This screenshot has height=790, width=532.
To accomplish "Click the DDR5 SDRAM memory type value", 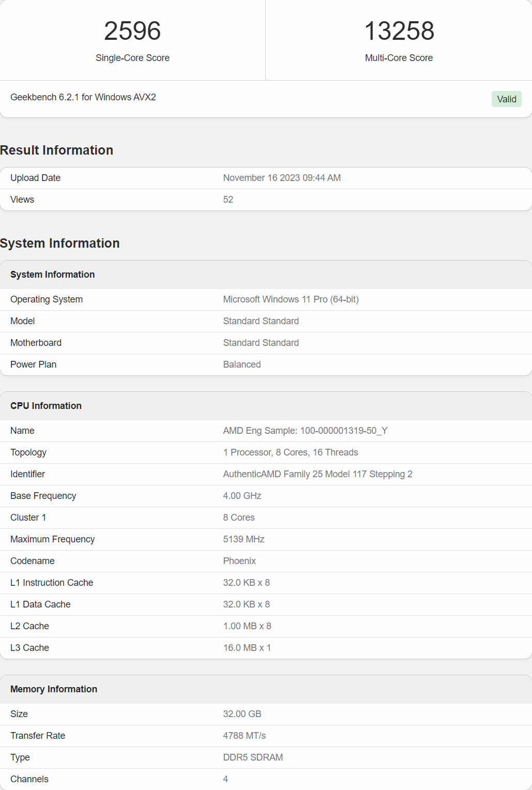I will click(x=253, y=757).
